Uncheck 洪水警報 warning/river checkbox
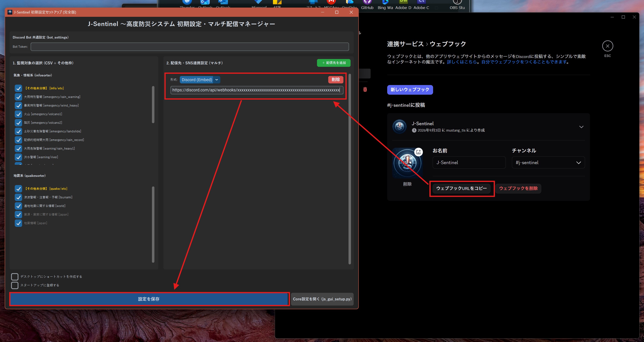The image size is (644, 342). pyautogui.click(x=18, y=157)
